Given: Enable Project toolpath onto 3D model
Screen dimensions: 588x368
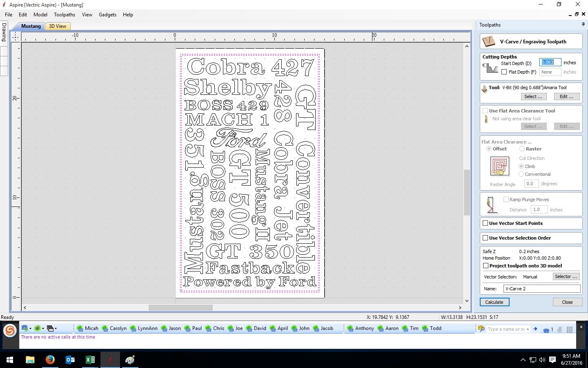Looking at the screenshot, I should tap(486, 266).
